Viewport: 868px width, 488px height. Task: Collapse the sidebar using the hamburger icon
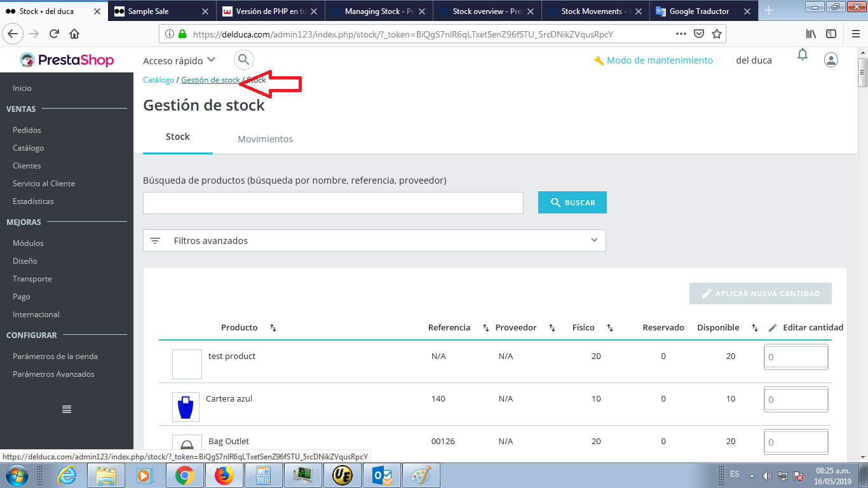[66, 409]
